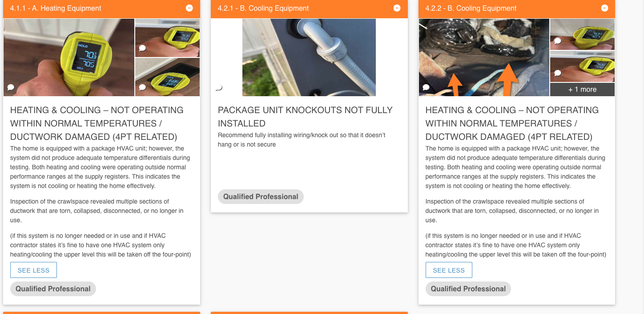Click the 'HEATING & COOLING' heading in card 4.1.1
Viewport: 644px width, 314px height.
(97, 123)
